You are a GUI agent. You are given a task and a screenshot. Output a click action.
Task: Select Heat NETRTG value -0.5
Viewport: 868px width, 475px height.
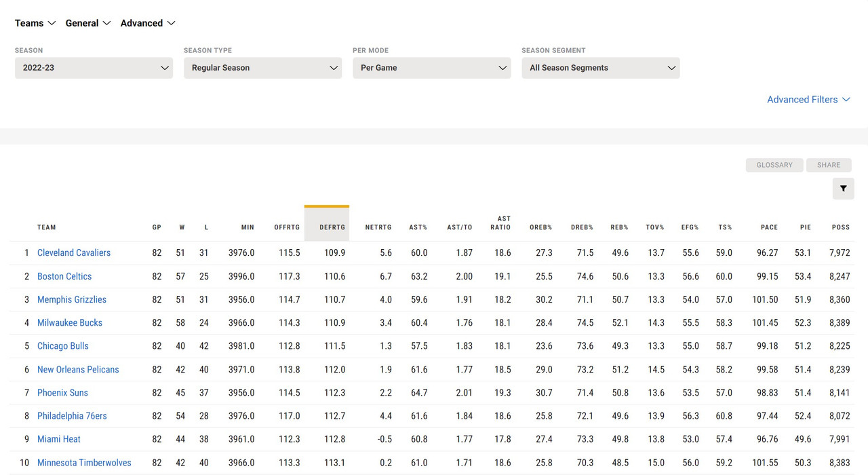click(x=384, y=438)
